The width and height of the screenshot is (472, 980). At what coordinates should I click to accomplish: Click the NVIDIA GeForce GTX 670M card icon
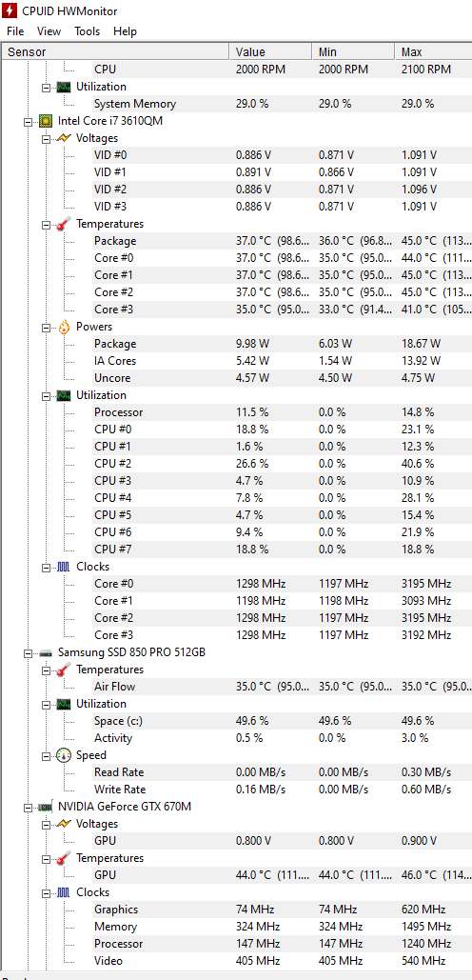click(x=45, y=807)
